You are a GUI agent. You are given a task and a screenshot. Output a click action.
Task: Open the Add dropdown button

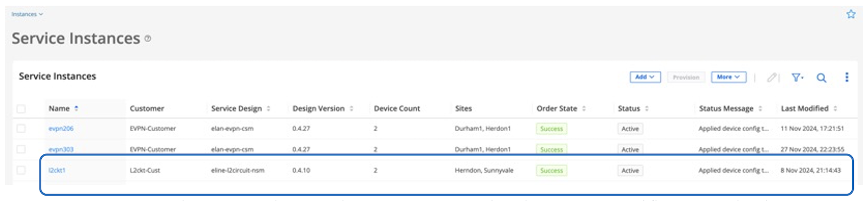(645, 77)
